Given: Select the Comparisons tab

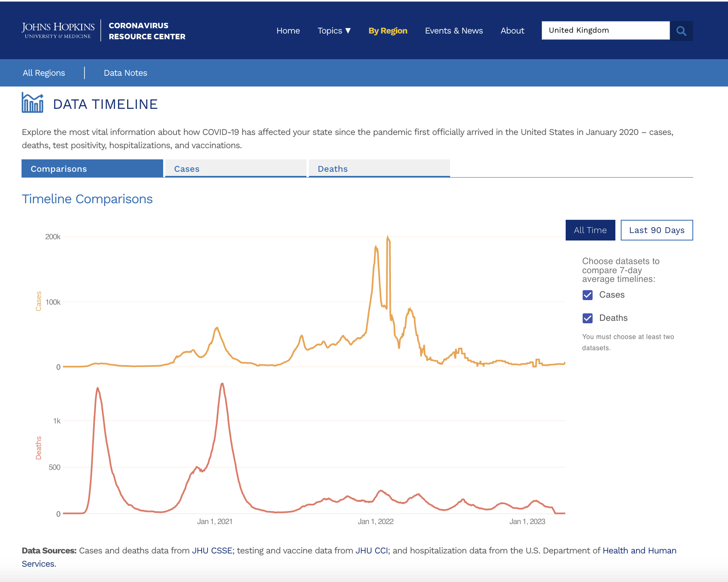Looking at the screenshot, I should [x=92, y=168].
